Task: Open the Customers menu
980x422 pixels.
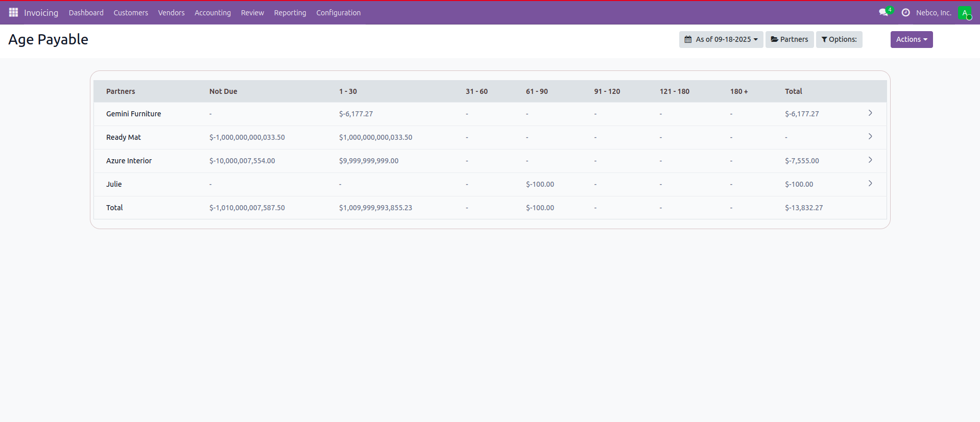Action: point(131,13)
